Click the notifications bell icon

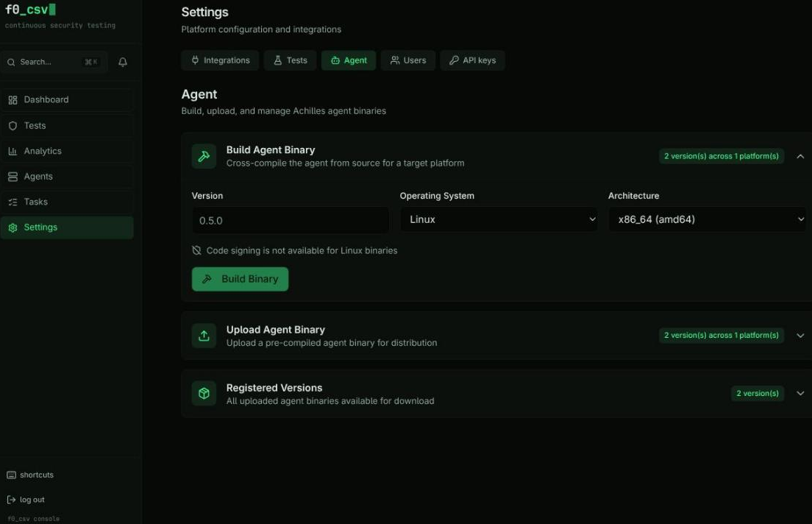pos(123,63)
